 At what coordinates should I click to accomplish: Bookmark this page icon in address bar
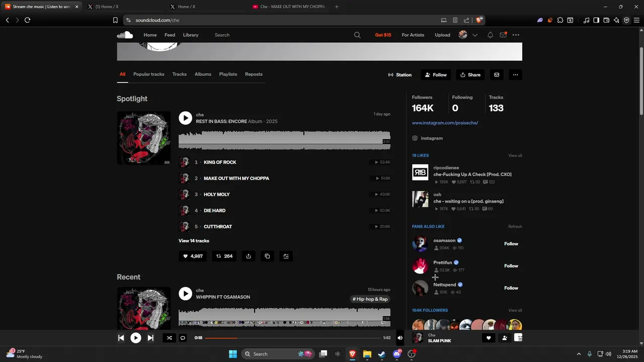tap(115, 20)
